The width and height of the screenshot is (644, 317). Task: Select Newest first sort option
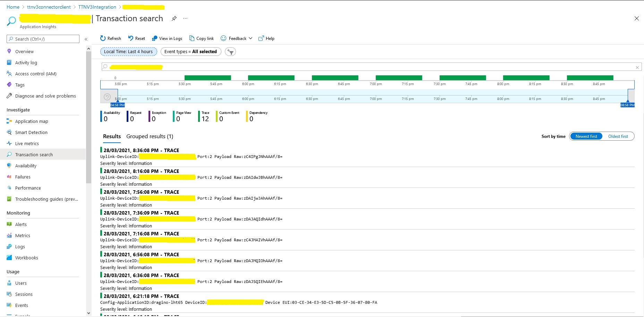[586, 136]
